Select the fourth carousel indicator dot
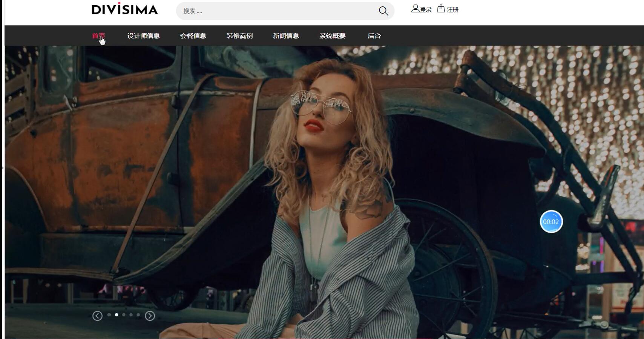Viewport: 644px width, 339px height. [131, 314]
